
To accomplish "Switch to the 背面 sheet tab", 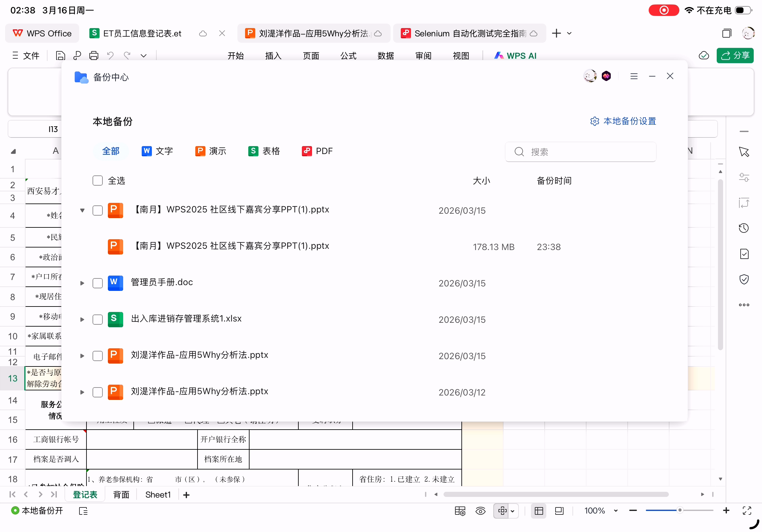I will pyautogui.click(x=121, y=495).
